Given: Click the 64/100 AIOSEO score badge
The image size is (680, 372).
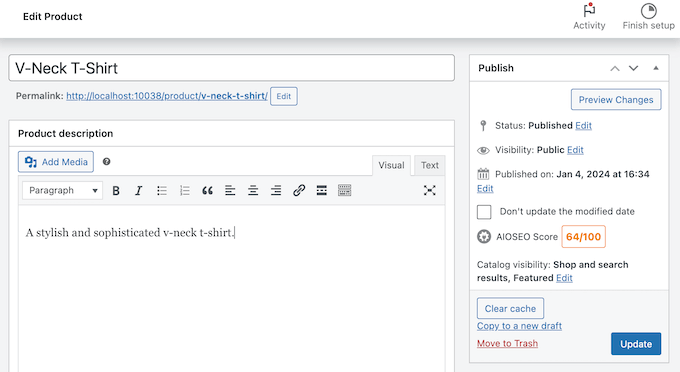Looking at the screenshot, I should point(583,237).
